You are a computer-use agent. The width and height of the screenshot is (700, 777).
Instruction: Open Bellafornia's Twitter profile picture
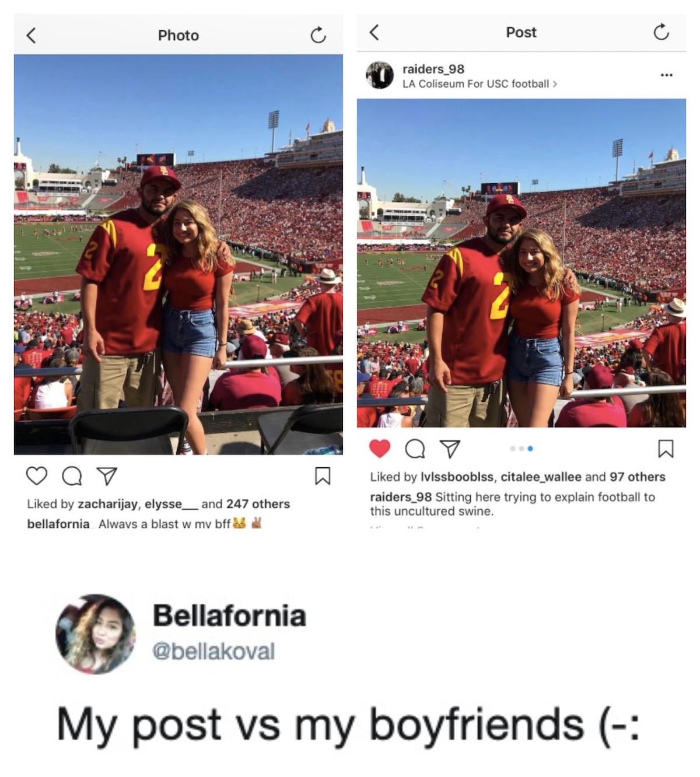pyautogui.click(x=96, y=634)
